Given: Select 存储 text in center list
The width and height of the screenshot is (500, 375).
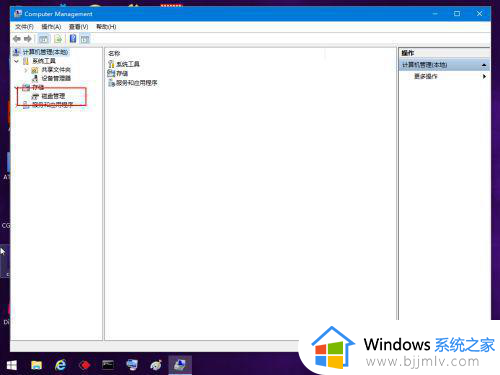Looking at the screenshot, I should [x=122, y=73].
